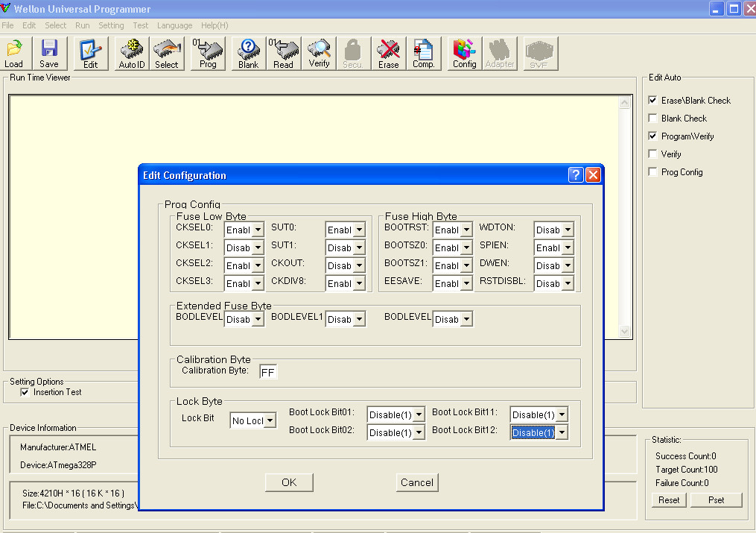Select the Auto ID chip icon
Viewport: 756px width, 533px height.
click(x=132, y=54)
